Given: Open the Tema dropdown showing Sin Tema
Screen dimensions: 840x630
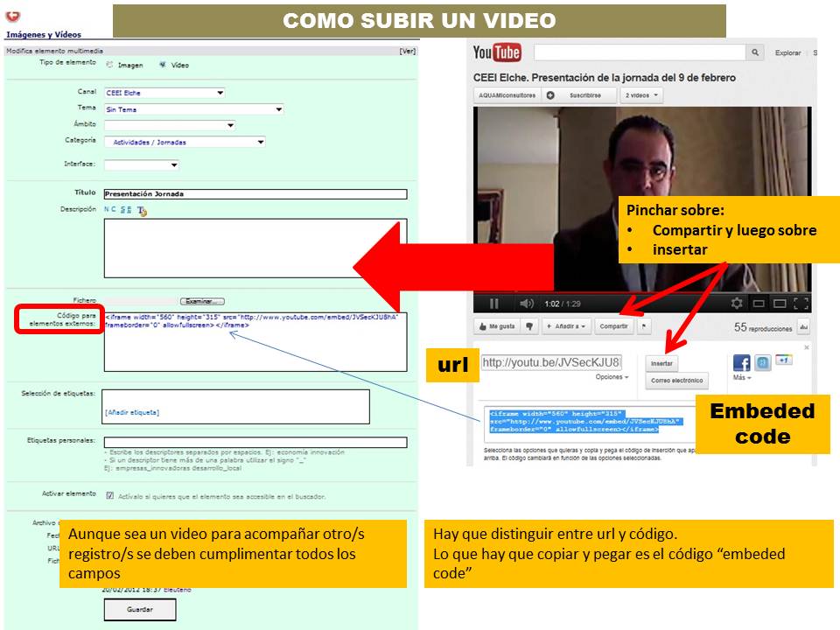Looking at the screenshot, I should coord(193,109).
